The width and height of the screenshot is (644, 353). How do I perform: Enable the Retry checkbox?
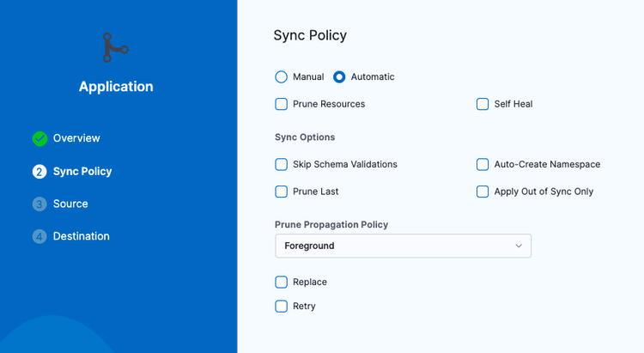(x=282, y=306)
